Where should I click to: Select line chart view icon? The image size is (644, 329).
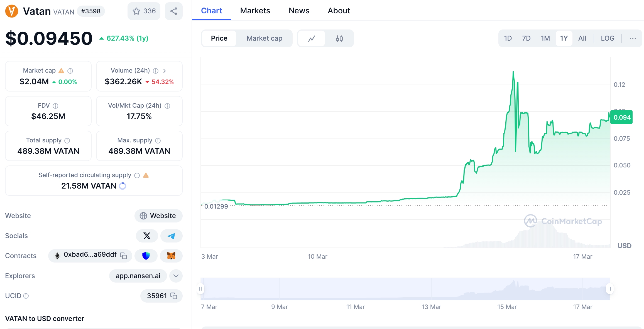click(x=312, y=38)
